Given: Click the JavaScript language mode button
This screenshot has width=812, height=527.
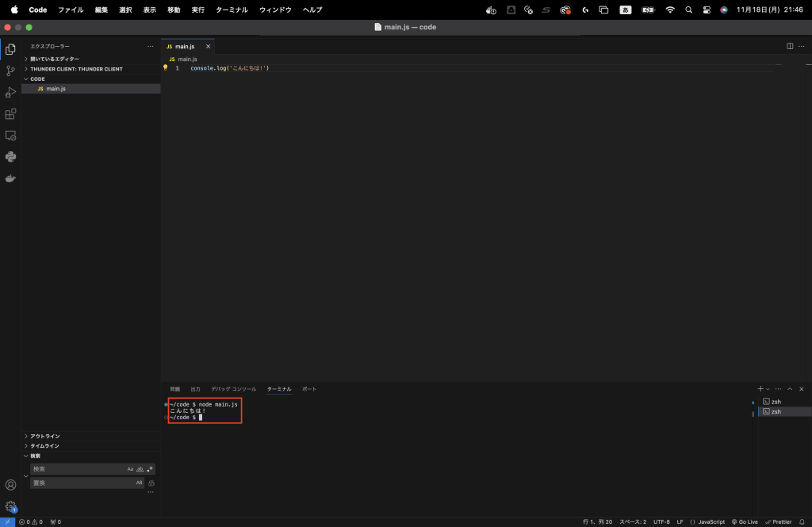Looking at the screenshot, I should pyautogui.click(x=707, y=521).
